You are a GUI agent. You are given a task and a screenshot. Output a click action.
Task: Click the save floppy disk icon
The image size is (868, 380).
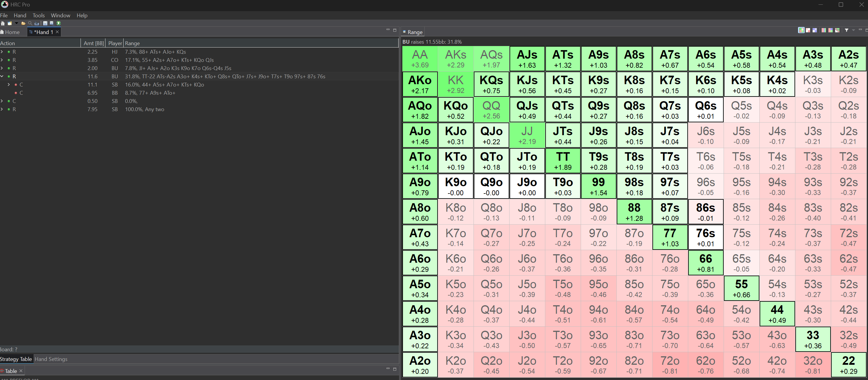click(x=45, y=23)
